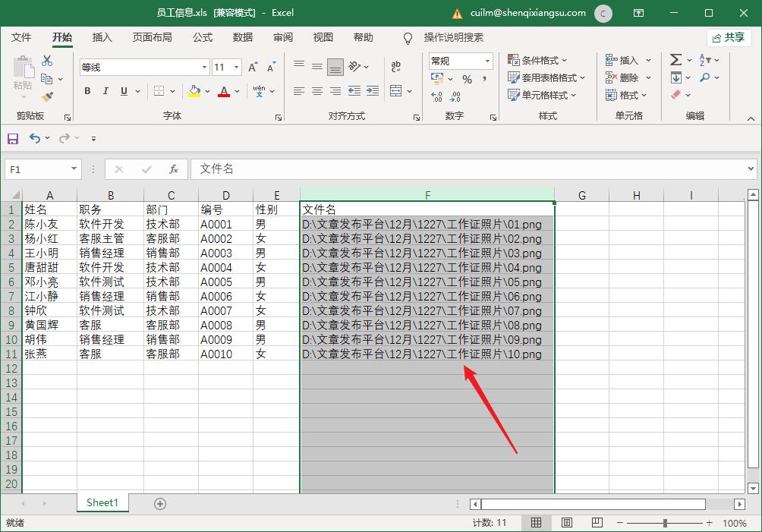Toggle bold formatting
The image size is (762, 532).
(87, 90)
